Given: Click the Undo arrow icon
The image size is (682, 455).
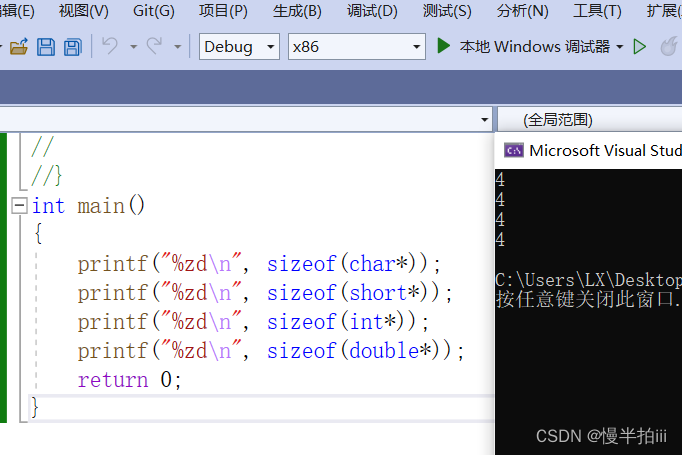Looking at the screenshot, I should tap(110, 46).
